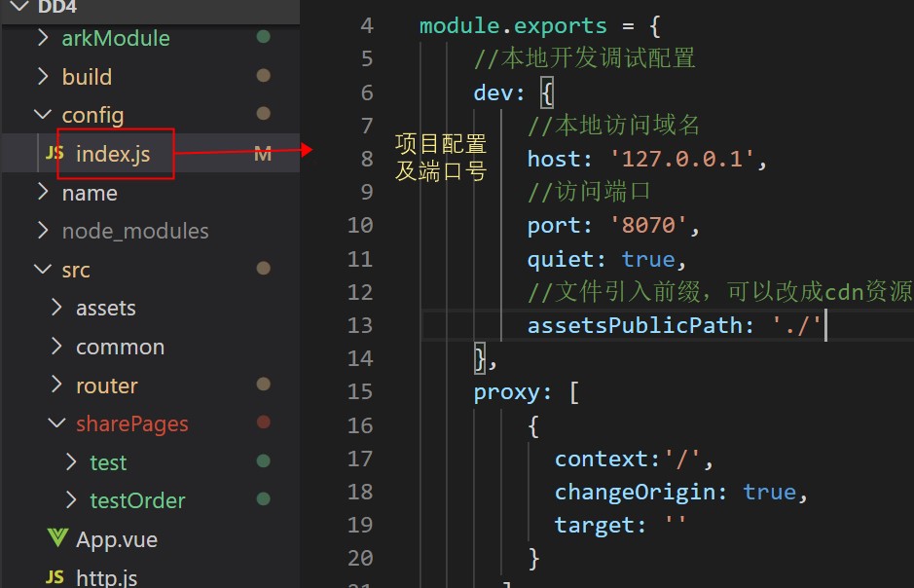Expand the name folder chevron

(x=43, y=192)
